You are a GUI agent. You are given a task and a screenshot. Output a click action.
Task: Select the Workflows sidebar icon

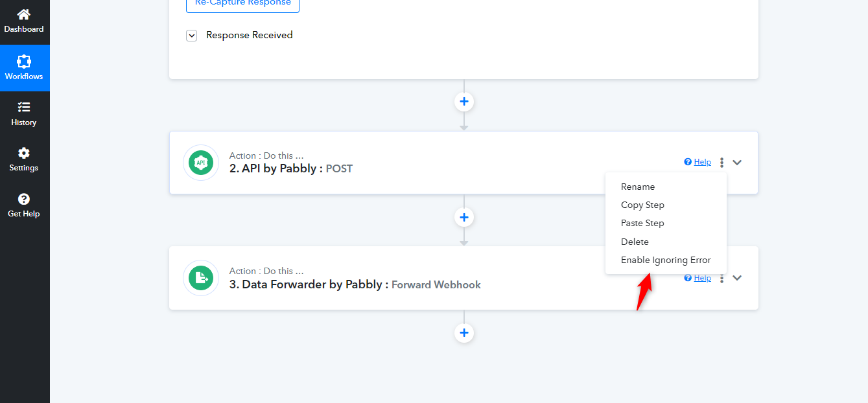point(24,62)
